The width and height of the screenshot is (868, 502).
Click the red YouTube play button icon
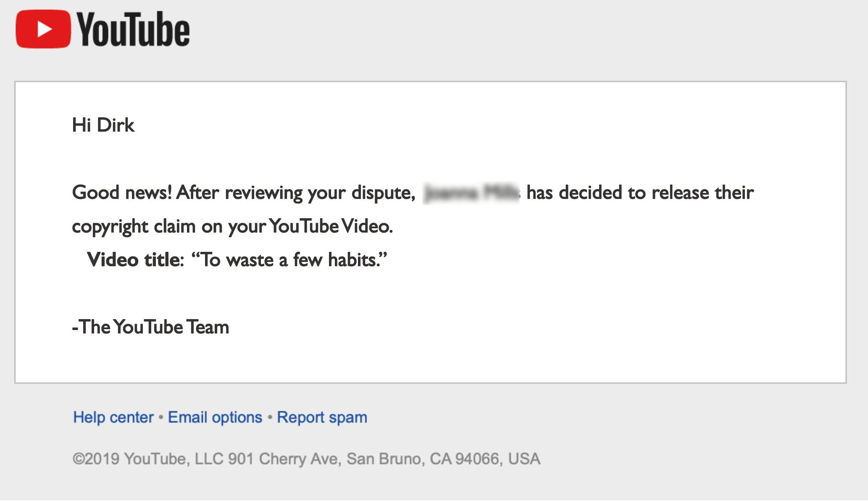[x=43, y=29]
